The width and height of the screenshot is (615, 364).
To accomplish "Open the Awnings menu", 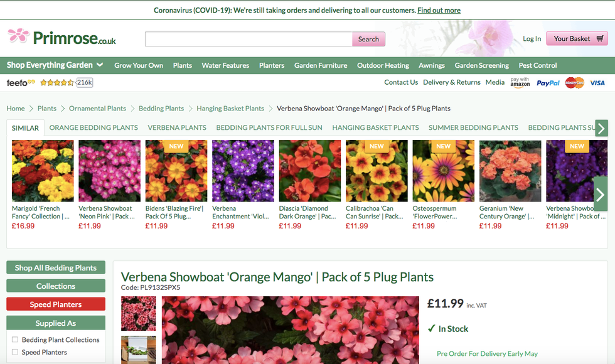I will [432, 65].
